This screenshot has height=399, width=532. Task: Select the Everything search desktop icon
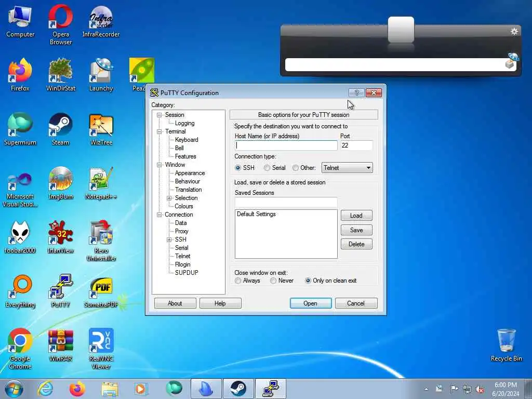[20, 291]
